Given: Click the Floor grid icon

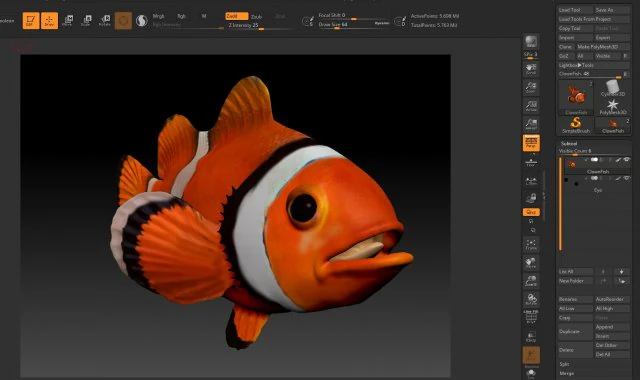Looking at the screenshot, I should click(x=531, y=162).
